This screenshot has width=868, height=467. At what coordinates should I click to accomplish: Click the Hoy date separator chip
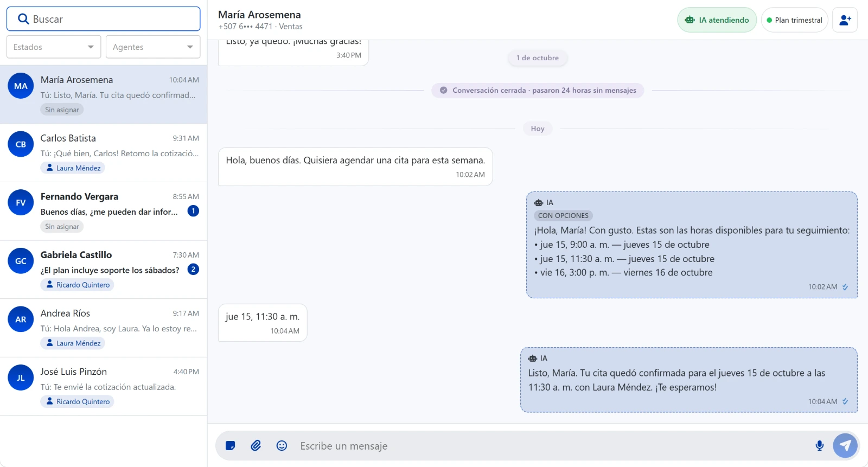538,129
